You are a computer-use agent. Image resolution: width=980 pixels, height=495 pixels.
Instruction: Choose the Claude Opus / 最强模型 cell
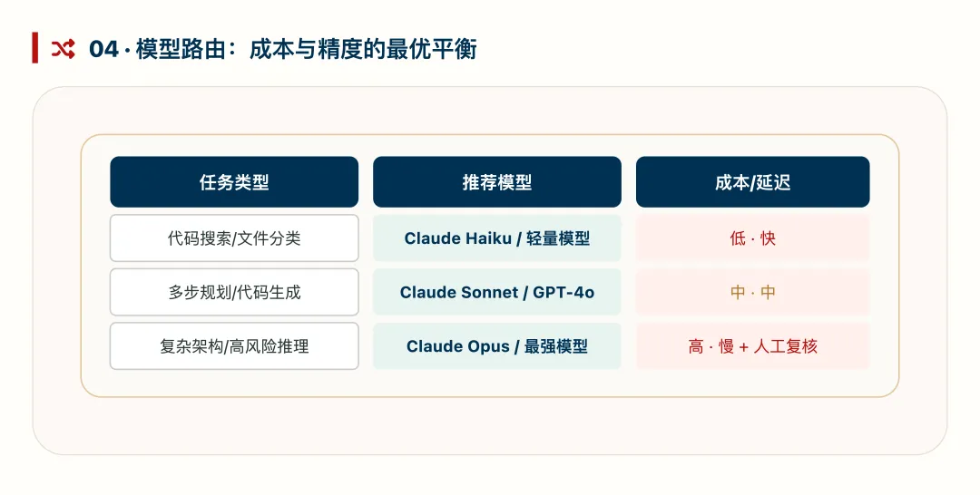[x=497, y=345]
